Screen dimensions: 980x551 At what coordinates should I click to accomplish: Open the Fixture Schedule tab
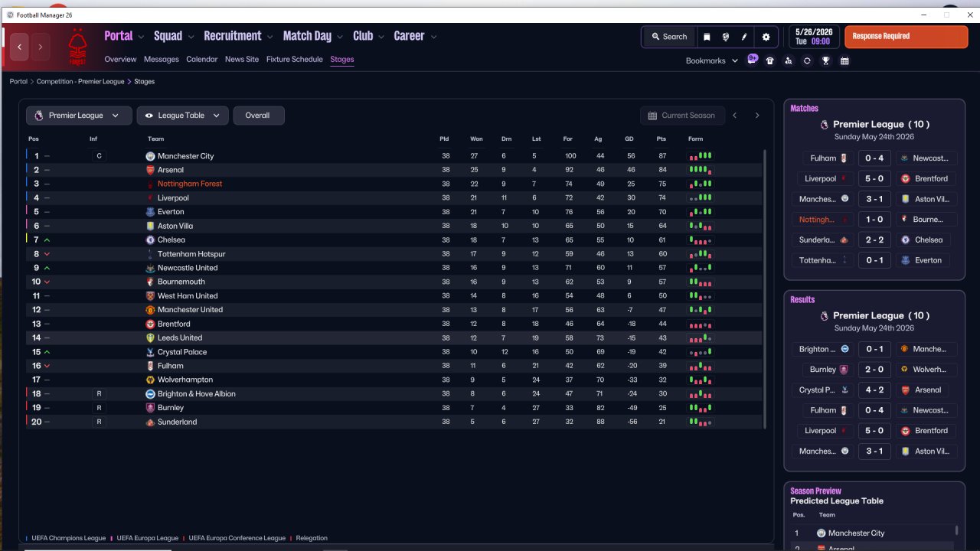[x=295, y=60]
